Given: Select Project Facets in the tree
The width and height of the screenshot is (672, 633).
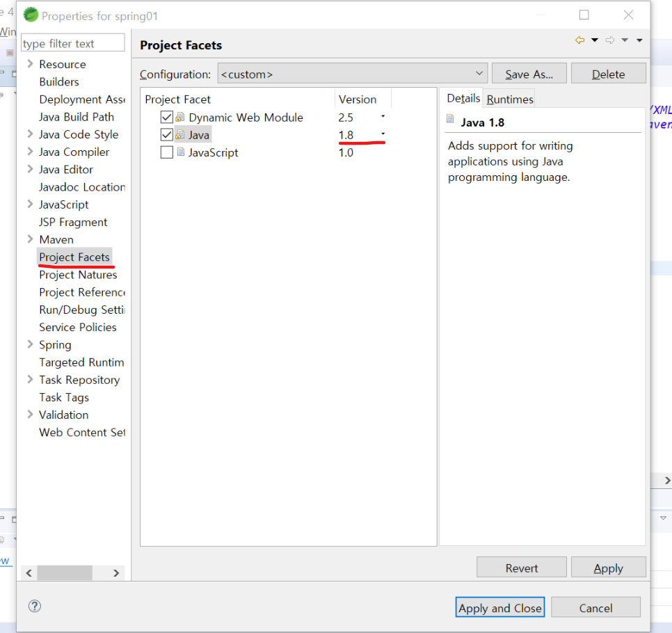Looking at the screenshot, I should click(x=74, y=257).
